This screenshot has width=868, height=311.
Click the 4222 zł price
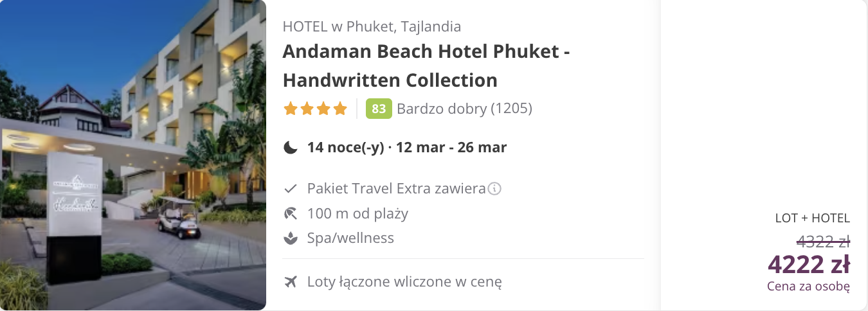click(x=809, y=264)
